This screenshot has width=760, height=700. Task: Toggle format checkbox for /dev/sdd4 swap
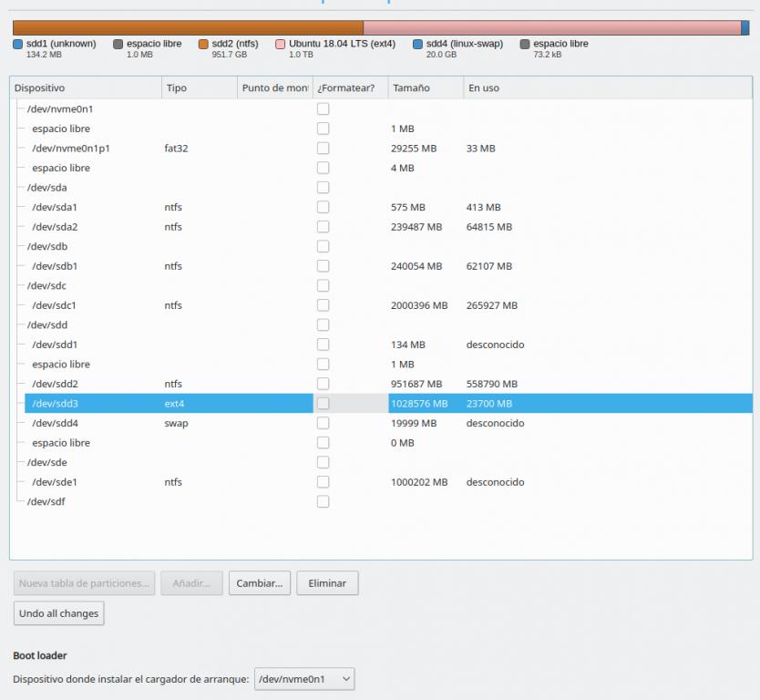tap(323, 423)
